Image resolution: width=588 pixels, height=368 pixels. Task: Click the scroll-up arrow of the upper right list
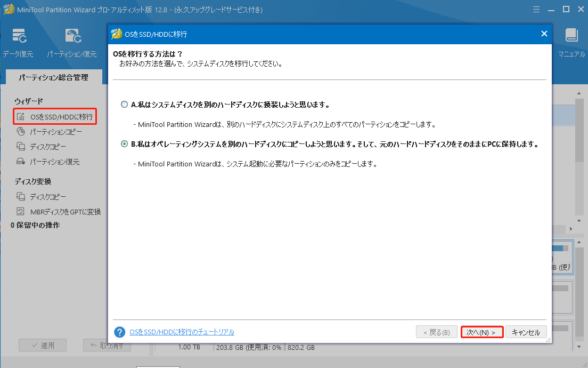pos(579,93)
